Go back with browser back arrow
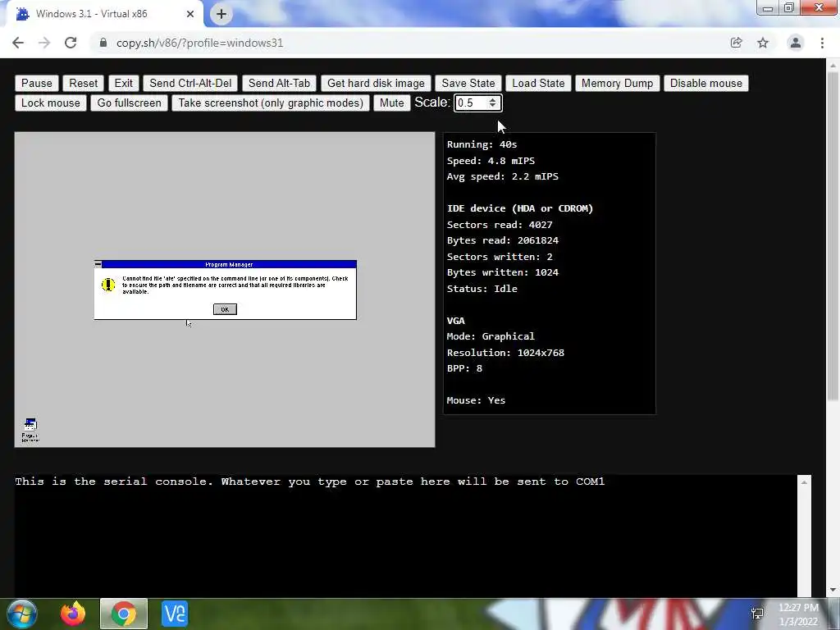840x630 pixels. point(18,43)
